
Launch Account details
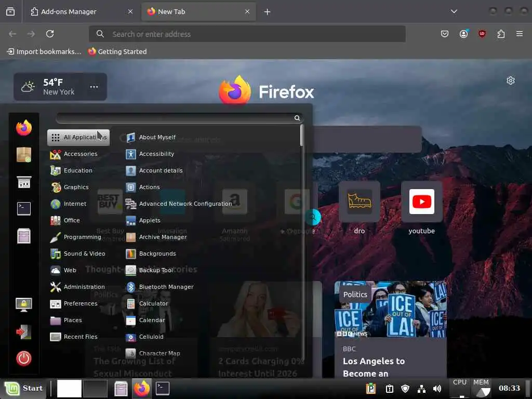point(211,170)
